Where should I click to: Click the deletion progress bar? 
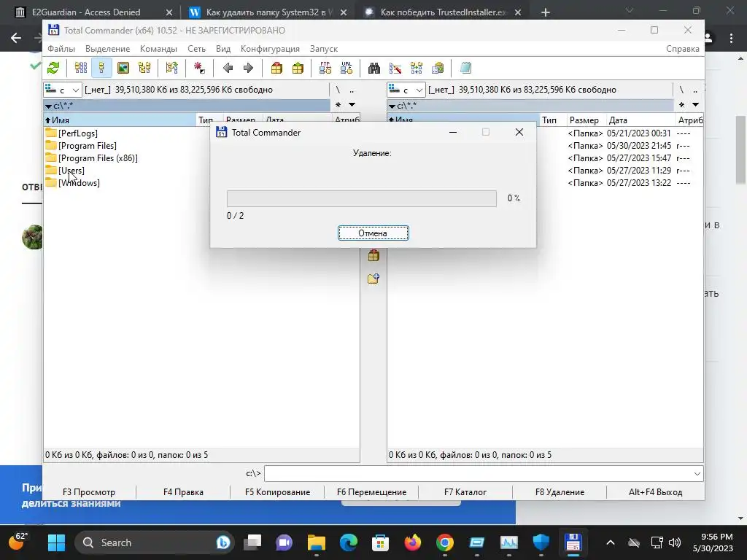pos(362,198)
